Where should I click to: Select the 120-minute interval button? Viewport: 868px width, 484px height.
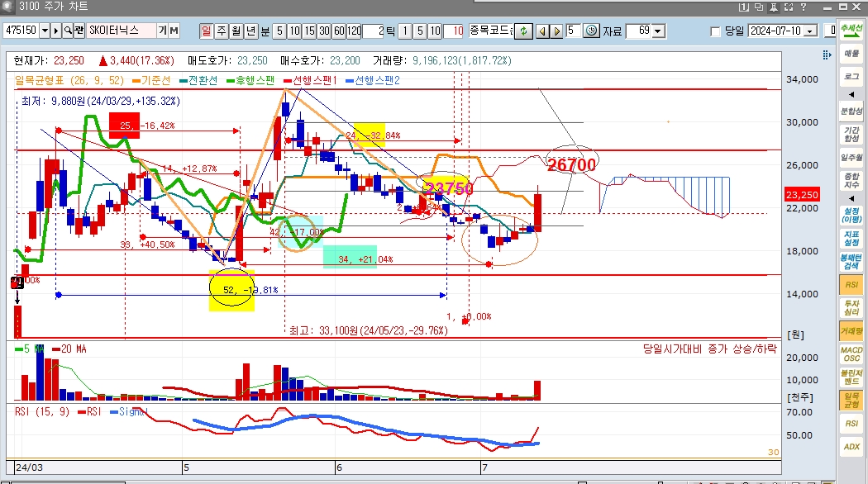coord(355,31)
